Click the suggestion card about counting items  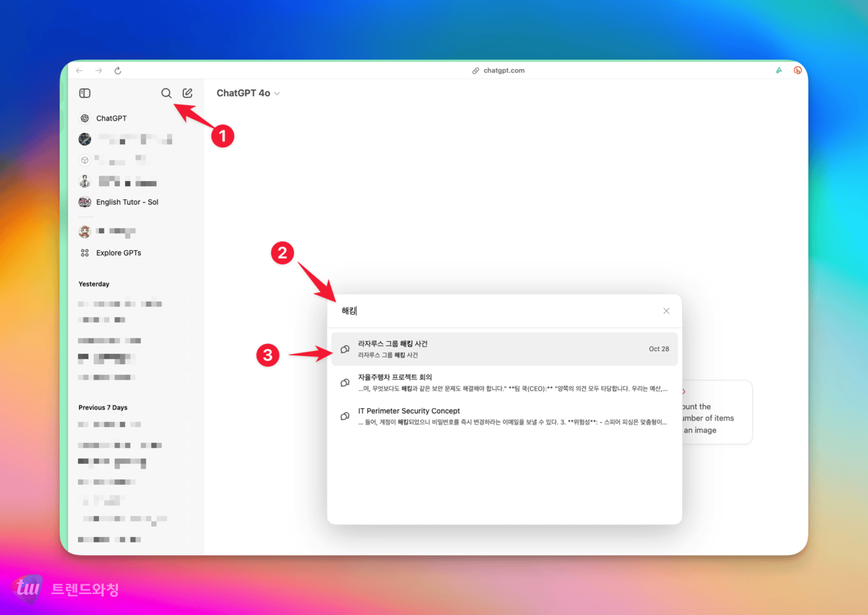[717, 412]
